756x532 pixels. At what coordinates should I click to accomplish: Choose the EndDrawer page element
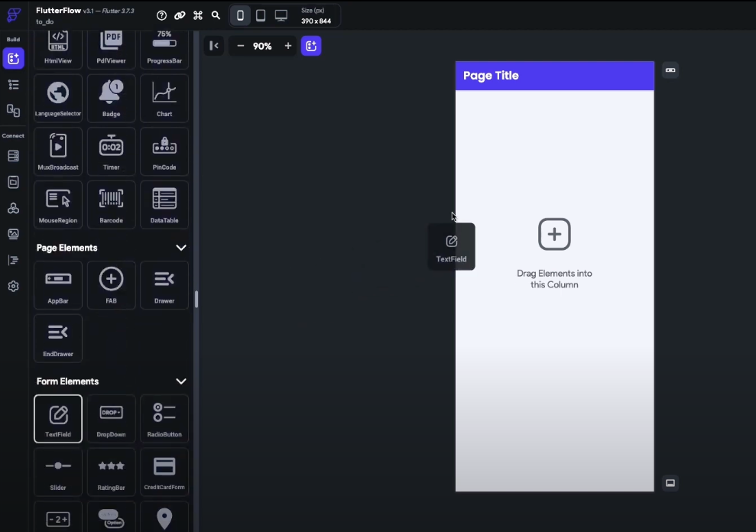click(x=58, y=338)
